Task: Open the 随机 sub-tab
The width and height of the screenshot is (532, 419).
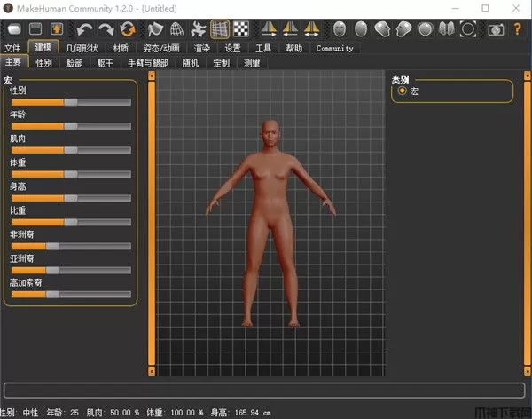Action: pos(191,63)
